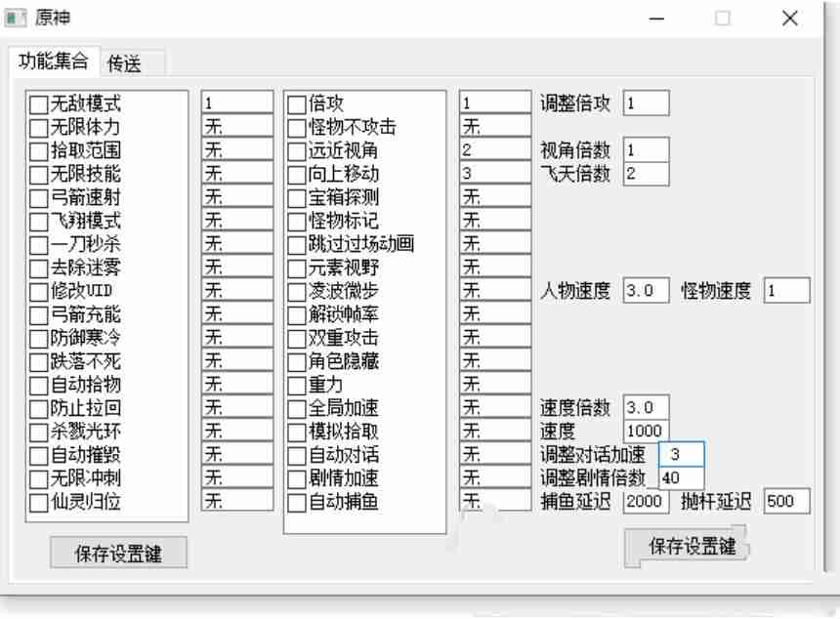Viewport: 840px width, 619px height.
Task: Check the 拾取范围 option
Action: point(38,150)
